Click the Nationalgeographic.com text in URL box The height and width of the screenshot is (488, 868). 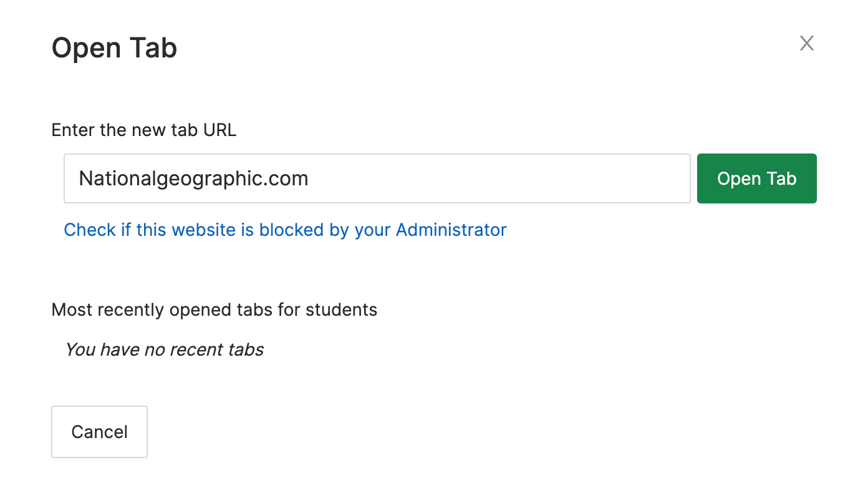pos(193,179)
